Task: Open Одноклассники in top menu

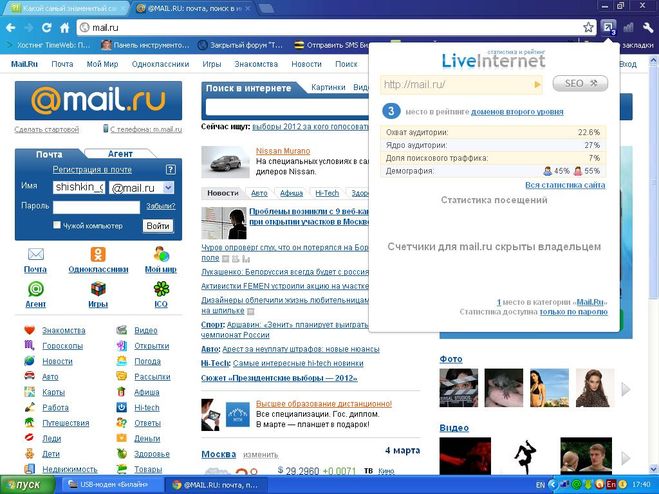Action: (x=160, y=64)
